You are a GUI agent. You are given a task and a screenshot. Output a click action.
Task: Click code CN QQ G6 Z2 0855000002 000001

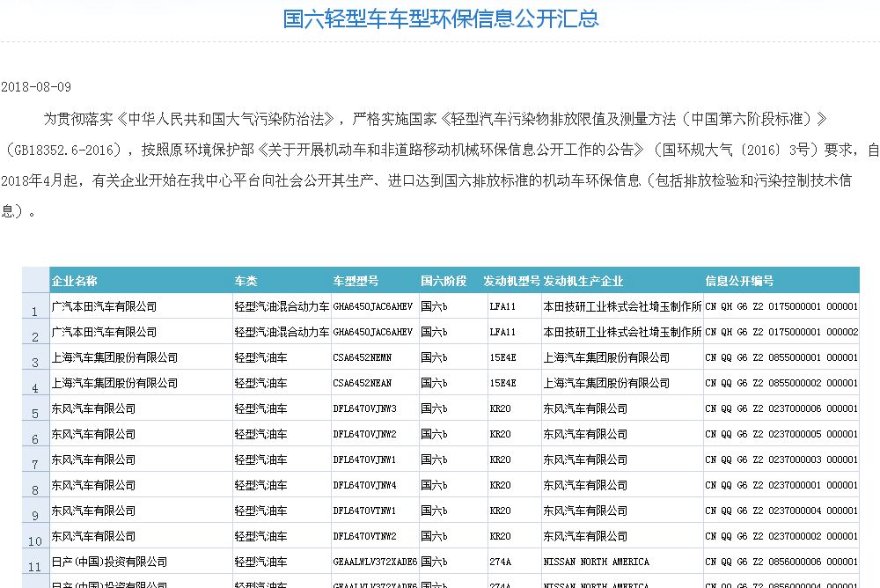point(781,384)
